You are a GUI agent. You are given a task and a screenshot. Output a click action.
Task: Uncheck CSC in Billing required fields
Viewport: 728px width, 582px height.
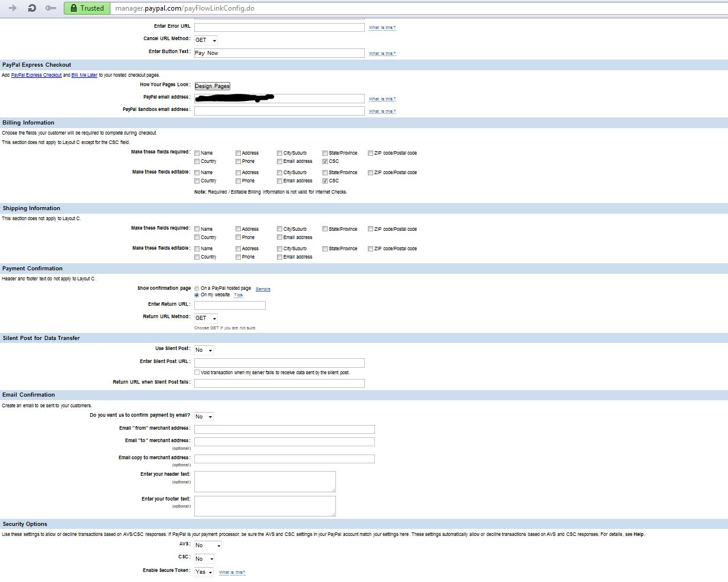325,161
